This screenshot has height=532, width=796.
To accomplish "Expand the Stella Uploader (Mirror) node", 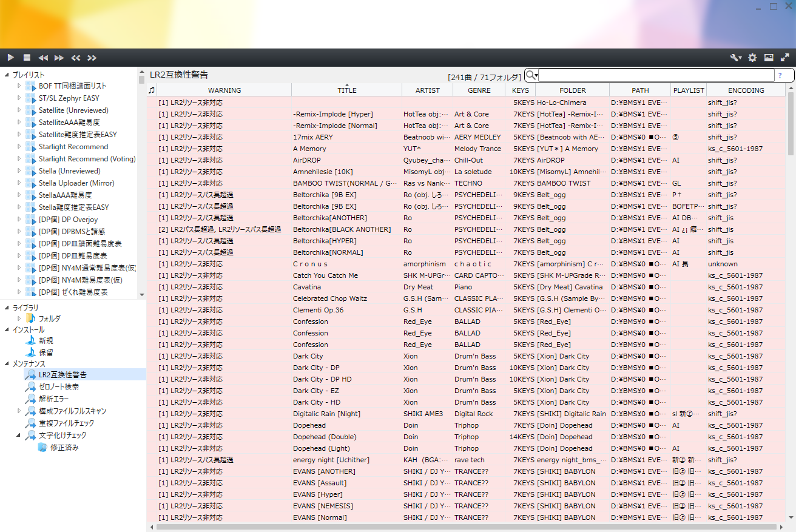I will pyautogui.click(x=19, y=183).
